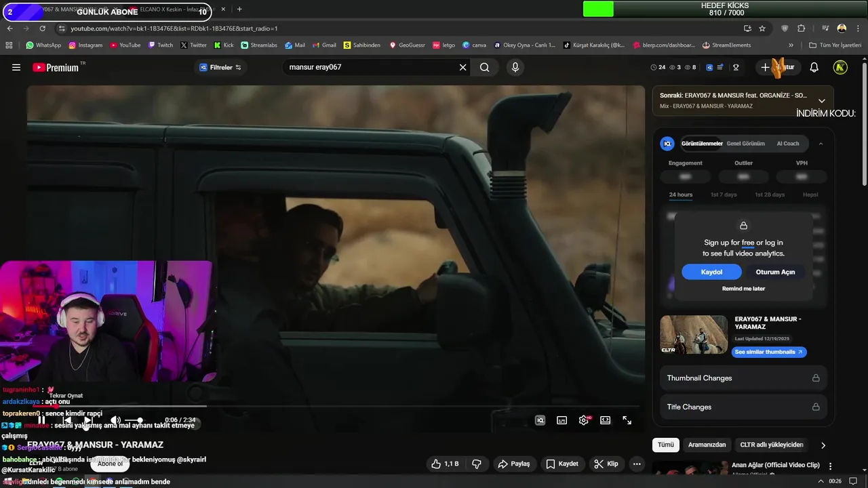Start voice search with the microphone
The height and width of the screenshot is (488, 868).
click(515, 67)
